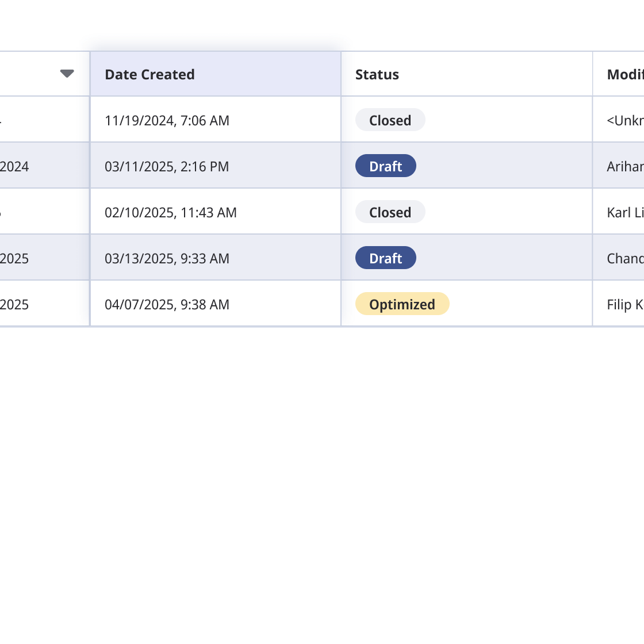Select the date 03/11/2025, 2:16 PM
This screenshot has width=644, height=644.
pyautogui.click(x=167, y=166)
